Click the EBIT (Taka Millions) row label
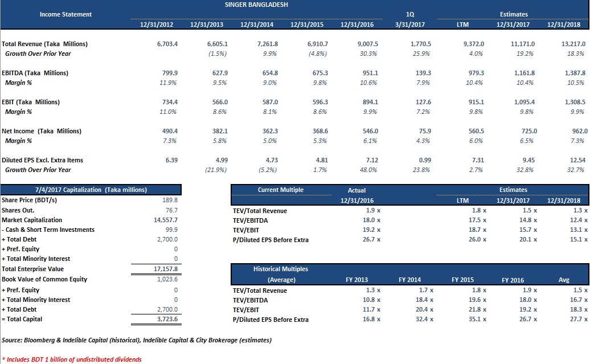This screenshot has height=364, width=590. (x=31, y=102)
